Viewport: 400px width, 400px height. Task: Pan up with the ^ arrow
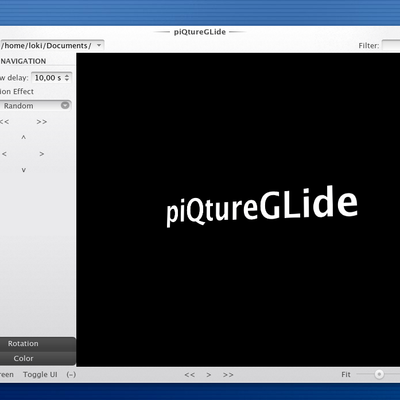(23, 137)
